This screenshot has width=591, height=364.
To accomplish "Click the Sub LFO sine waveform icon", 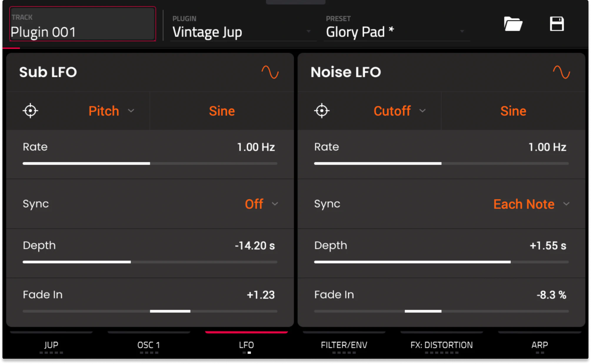I will [270, 72].
